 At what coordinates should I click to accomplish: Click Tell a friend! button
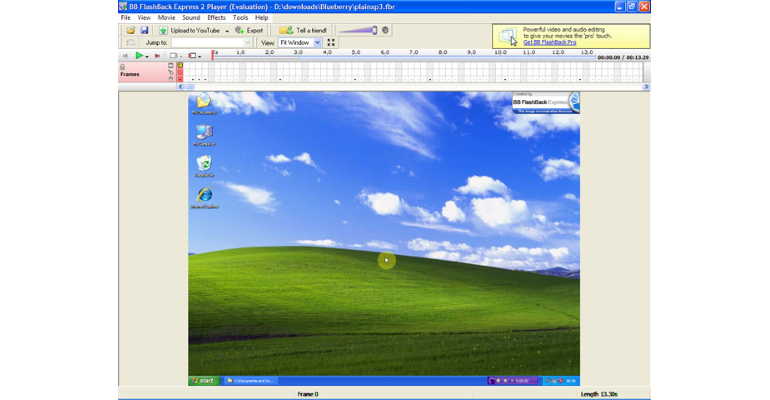(x=303, y=30)
